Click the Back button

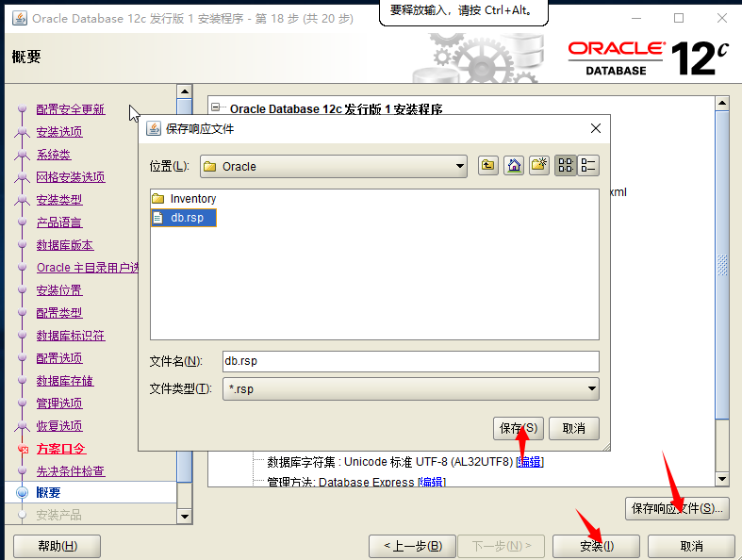coord(412,546)
